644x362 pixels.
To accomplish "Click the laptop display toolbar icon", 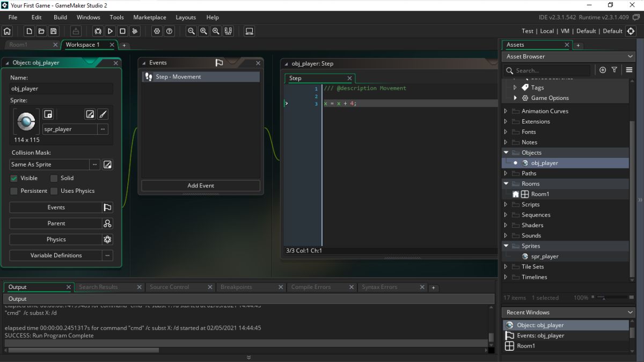I will tap(249, 31).
